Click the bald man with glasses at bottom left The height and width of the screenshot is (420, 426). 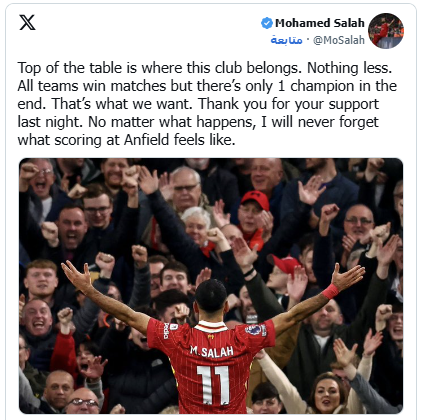83,401
